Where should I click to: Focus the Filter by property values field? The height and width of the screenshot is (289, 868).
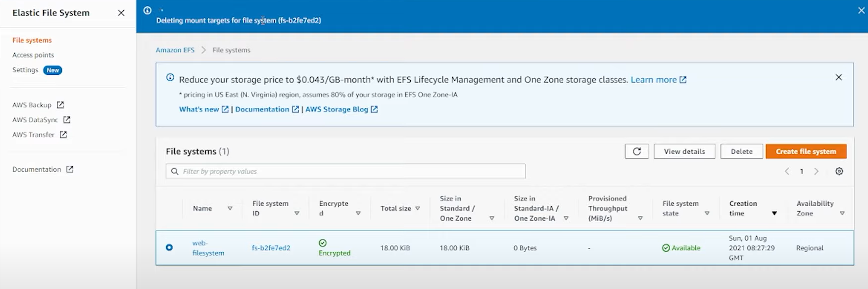(x=345, y=171)
